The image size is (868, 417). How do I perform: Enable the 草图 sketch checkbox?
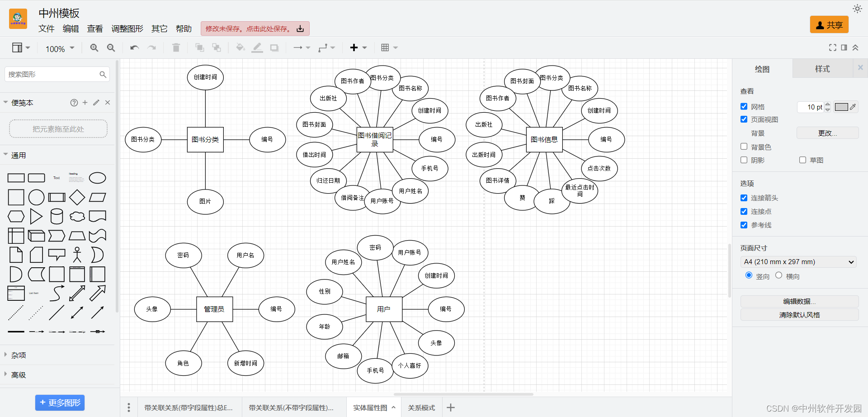(x=802, y=160)
